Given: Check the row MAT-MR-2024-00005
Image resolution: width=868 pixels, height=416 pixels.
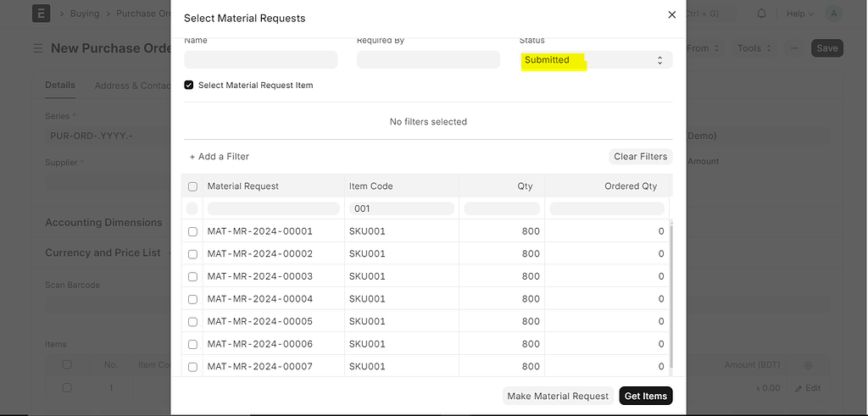Looking at the screenshot, I should tap(192, 322).
